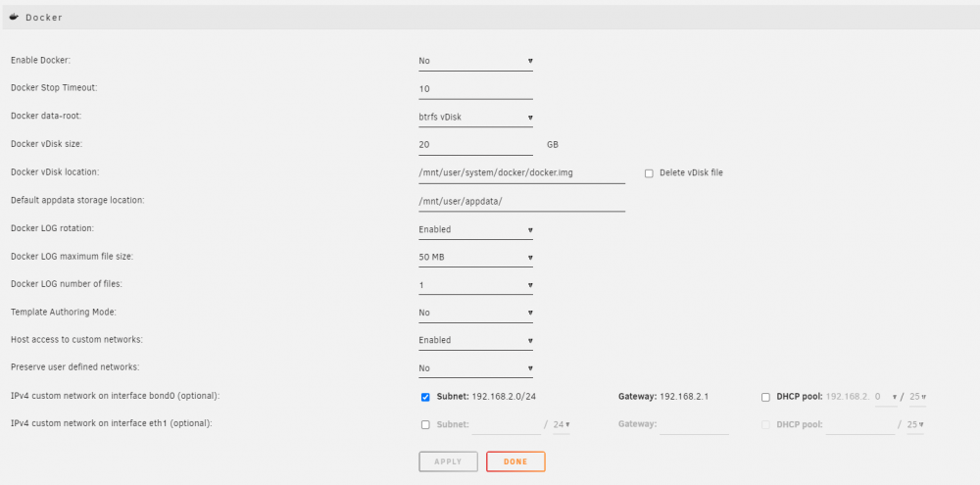Click the GB unit label
980x485 pixels.
pos(553,144)
